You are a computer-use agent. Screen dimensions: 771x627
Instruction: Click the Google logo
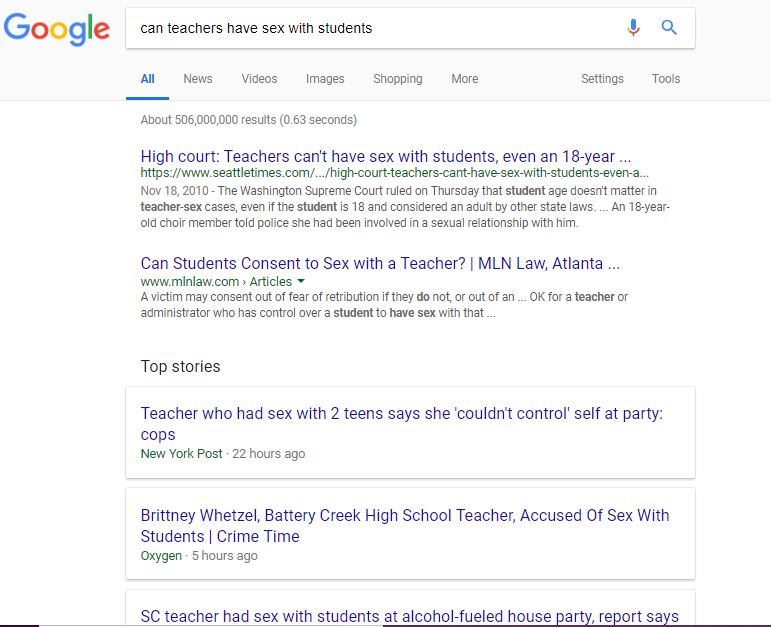(x=57, y=29)
